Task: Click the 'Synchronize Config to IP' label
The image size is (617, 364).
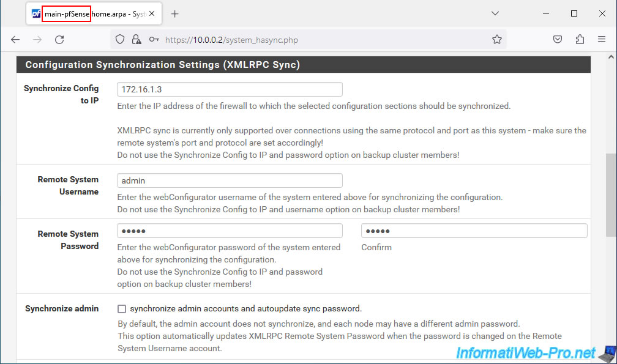Action: [x=61, y=94]
